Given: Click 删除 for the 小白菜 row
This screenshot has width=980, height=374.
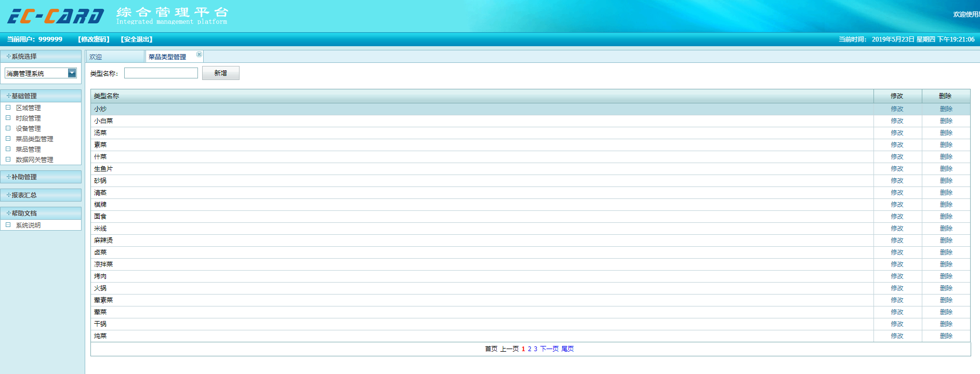Looking at the screenshot, I should [x=946, y=121].
